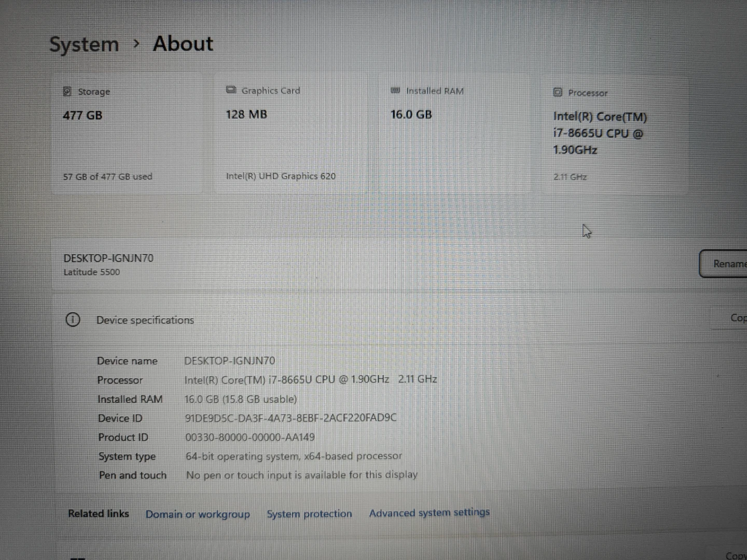Click '57 GB of 477 GB used' text

point(108,176)
